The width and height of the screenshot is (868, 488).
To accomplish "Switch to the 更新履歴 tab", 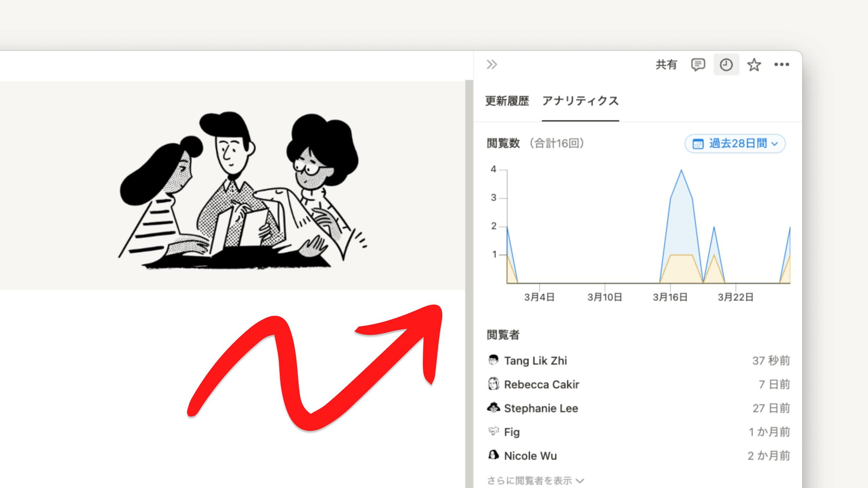I will (507, 101).
